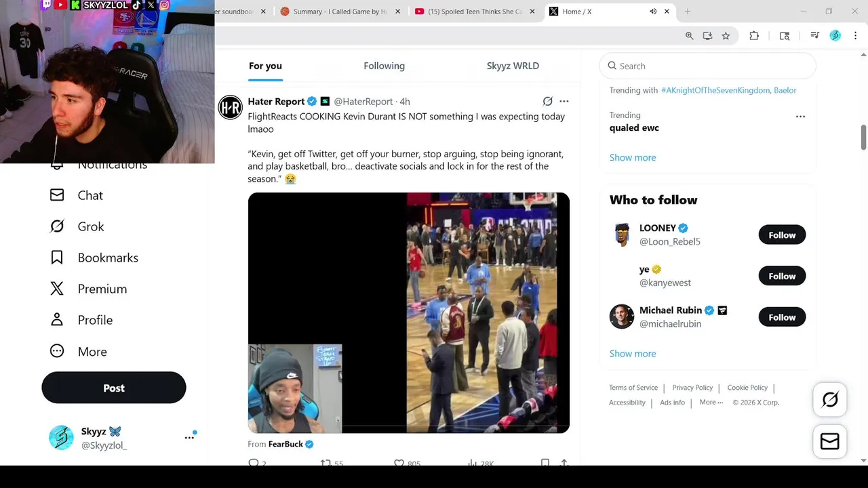The image size is (868, 488).
Task: Switch to the For you tab
Action: pyautogui.click(x=265, y=66)
